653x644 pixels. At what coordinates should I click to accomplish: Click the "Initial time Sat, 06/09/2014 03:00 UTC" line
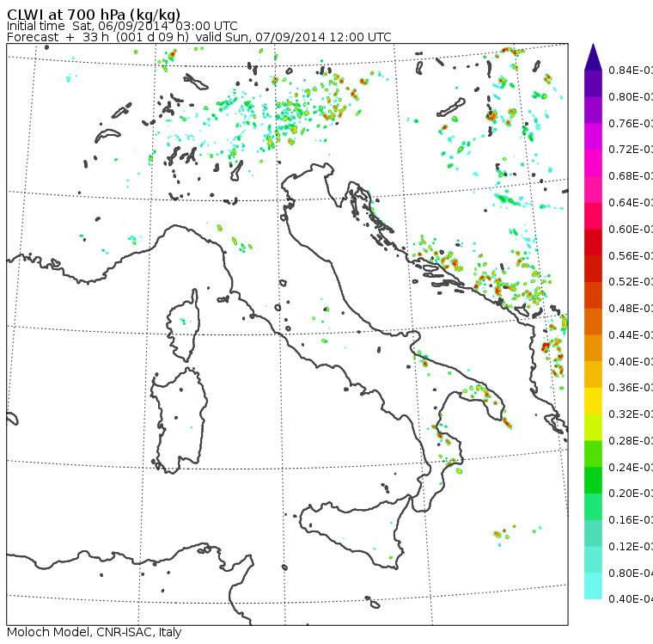coord(122,27)
